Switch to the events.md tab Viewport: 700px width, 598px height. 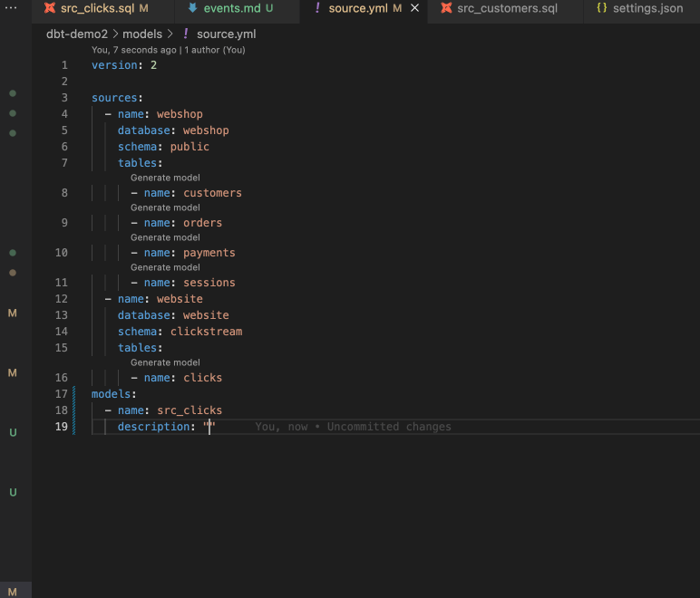237,8
